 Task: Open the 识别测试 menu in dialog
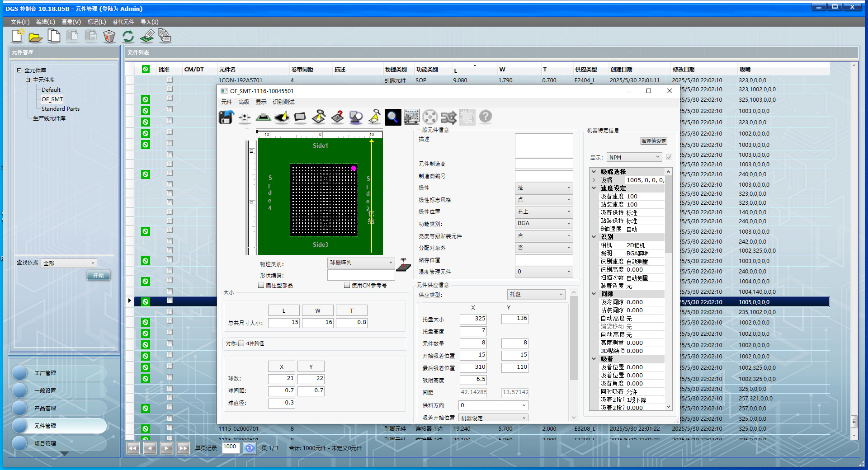tap(283, 102)
